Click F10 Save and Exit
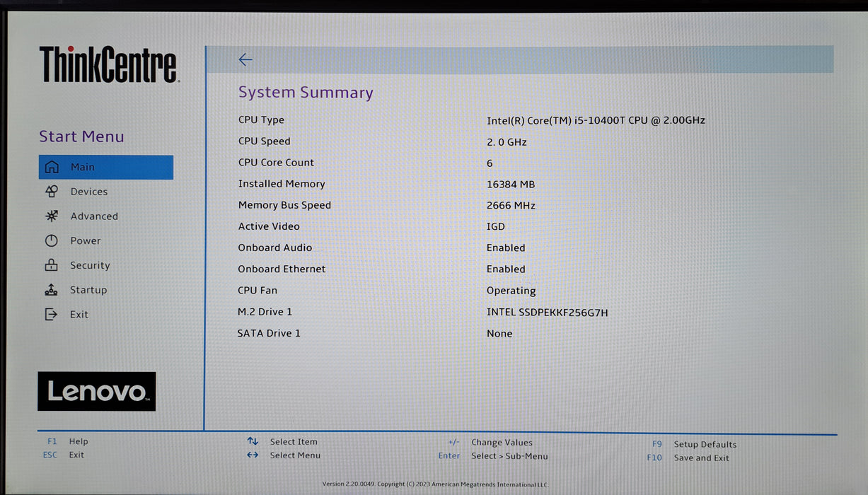868x495 pixels. pyautogui.click(x=688, y=458)
